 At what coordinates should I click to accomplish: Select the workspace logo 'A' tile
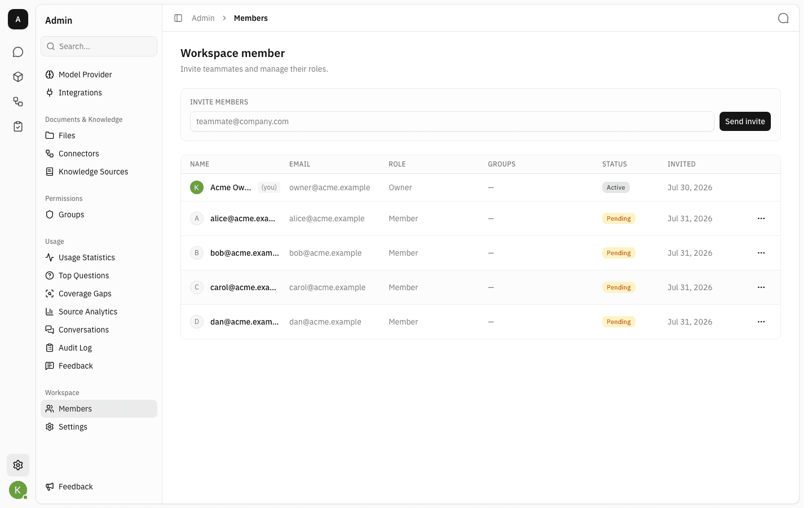coord(18,19)
